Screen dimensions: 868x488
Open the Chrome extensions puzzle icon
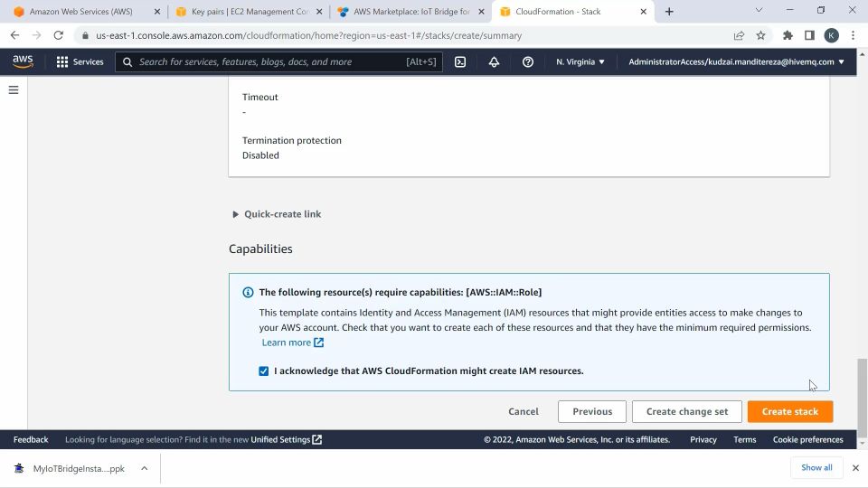point(788,35)
